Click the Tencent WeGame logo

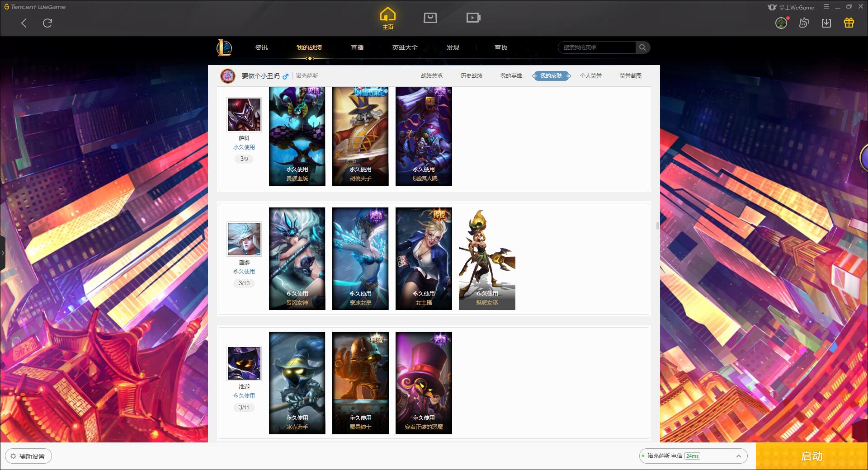click(35, 7)
